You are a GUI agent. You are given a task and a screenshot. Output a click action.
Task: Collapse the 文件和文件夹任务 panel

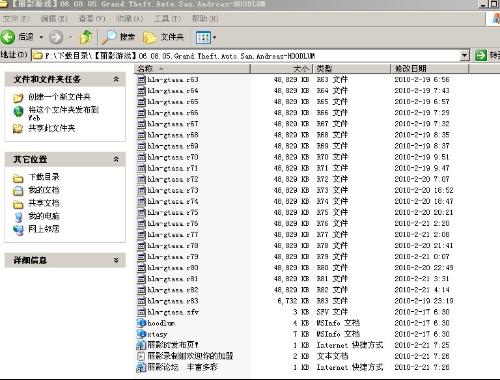click(116, 79)
